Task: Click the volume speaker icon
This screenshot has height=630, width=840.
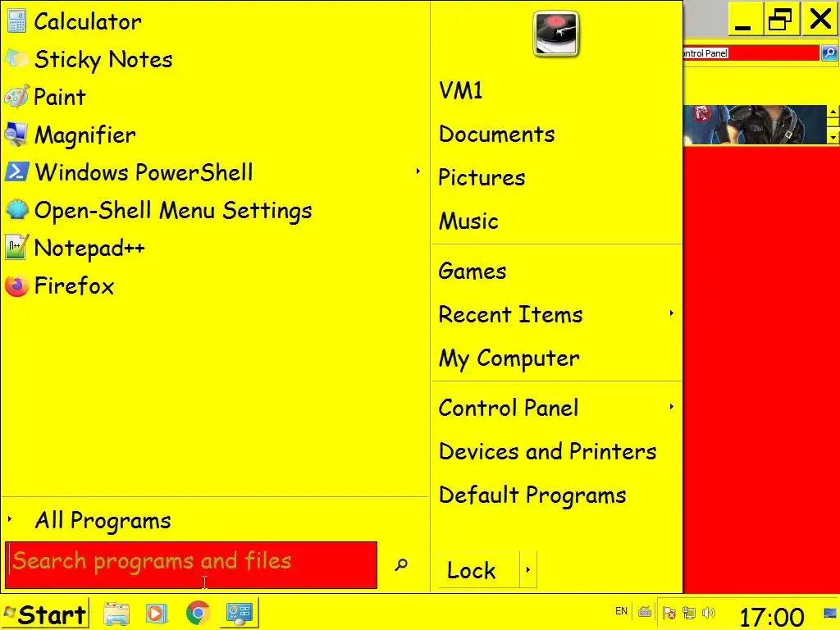Action: 709,612
